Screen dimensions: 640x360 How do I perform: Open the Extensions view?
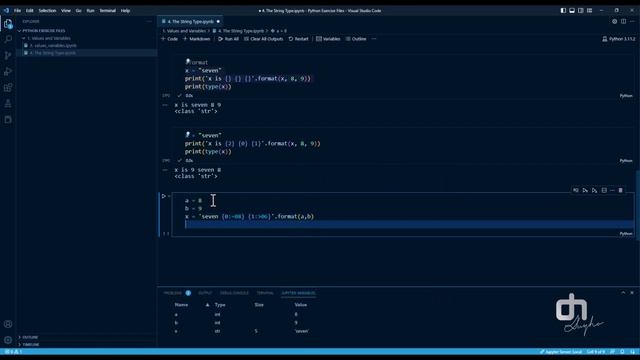coord(8,87)
